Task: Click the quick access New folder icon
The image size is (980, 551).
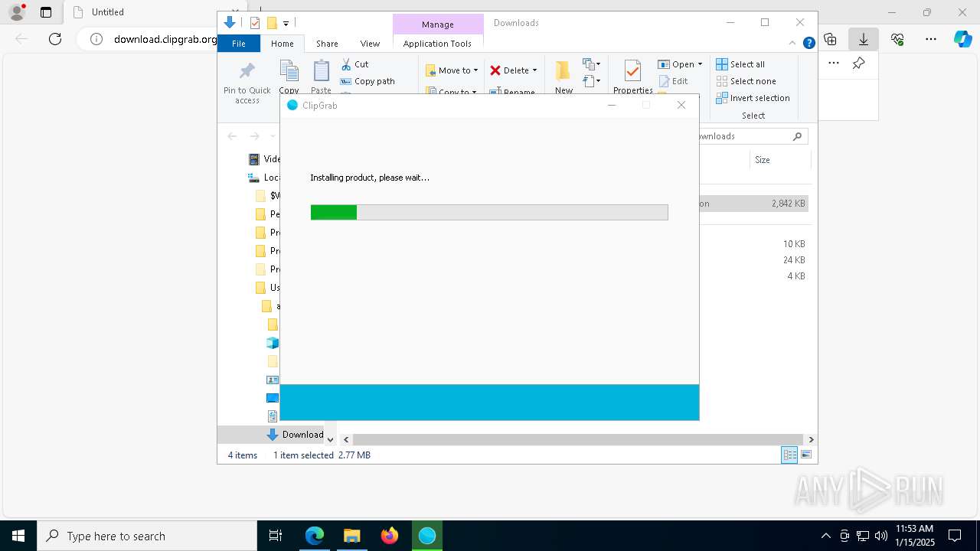Action: pyautogui.click(x=271, y=23)
